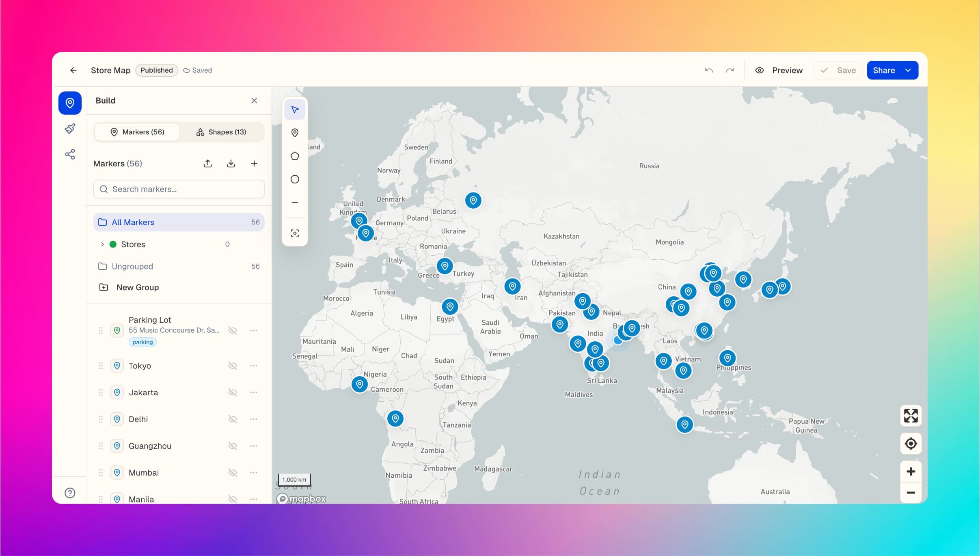Open the options menu for the Jakarta marker
The width and height of the screenshot is (980, 556).
254,392
